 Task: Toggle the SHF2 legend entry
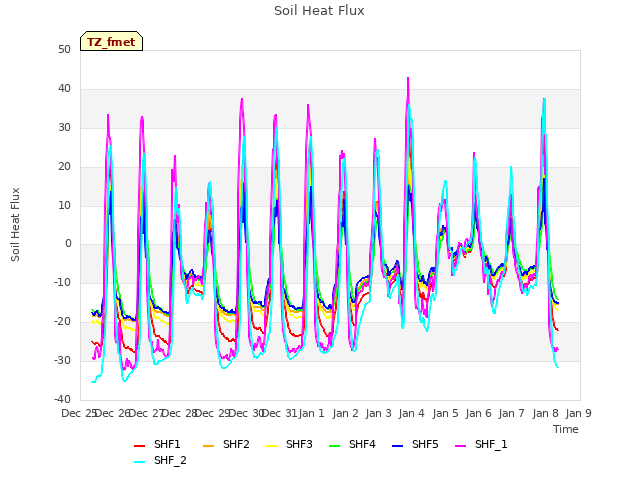click(x=226, y=444)
